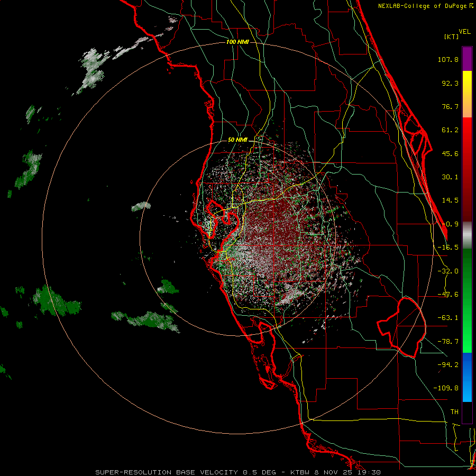Select the -16.5 value on velocity scale
This screenshot has height=476, width=476.
click(448, 248)
